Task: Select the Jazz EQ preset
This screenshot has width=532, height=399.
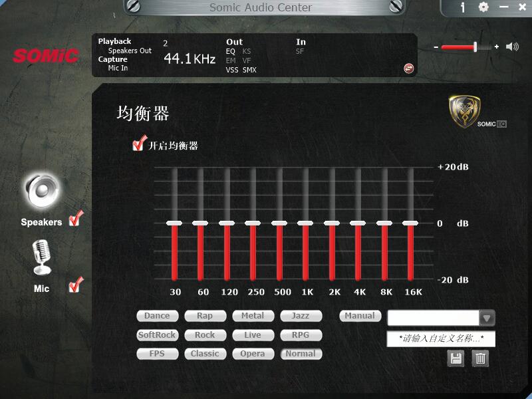Action: pos(301,316)
